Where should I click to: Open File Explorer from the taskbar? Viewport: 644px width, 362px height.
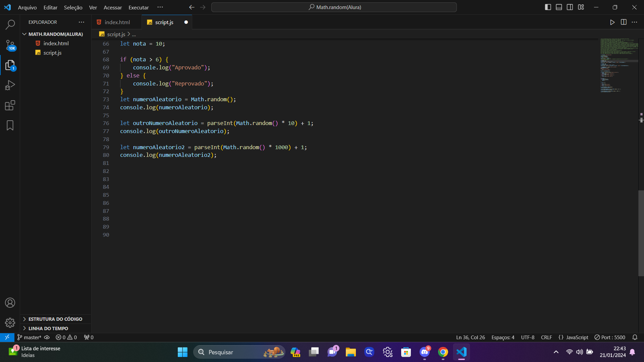(351, 352)
